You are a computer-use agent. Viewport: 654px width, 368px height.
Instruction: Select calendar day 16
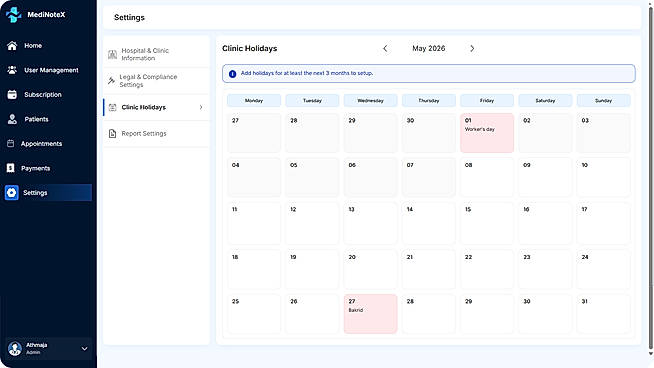tap(545, 223)
